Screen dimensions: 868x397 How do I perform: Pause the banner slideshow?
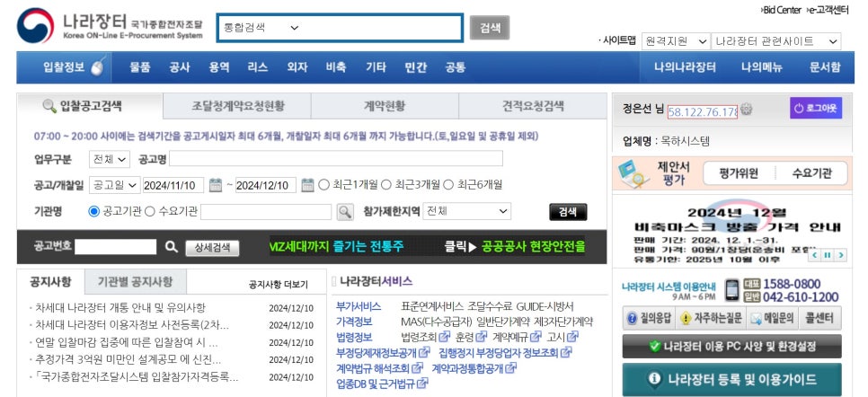[x=828, y=255]
